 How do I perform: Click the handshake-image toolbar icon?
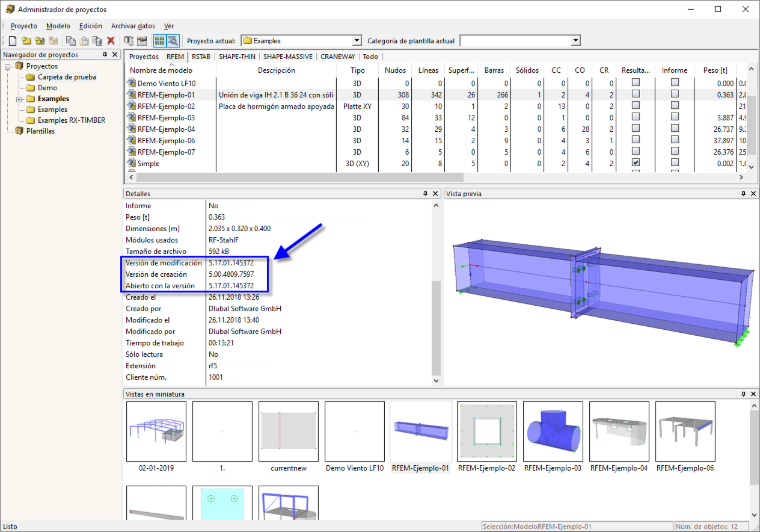[142, 41]
